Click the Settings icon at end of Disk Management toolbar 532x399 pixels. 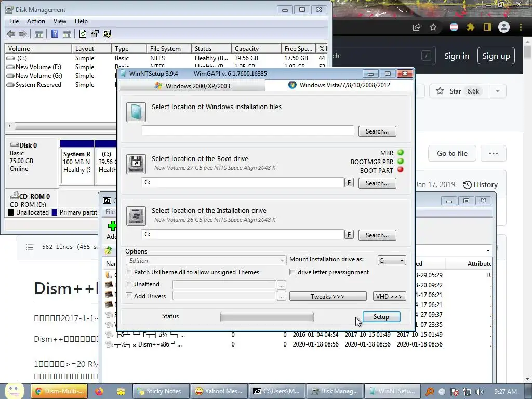click(x=107, y=34)
